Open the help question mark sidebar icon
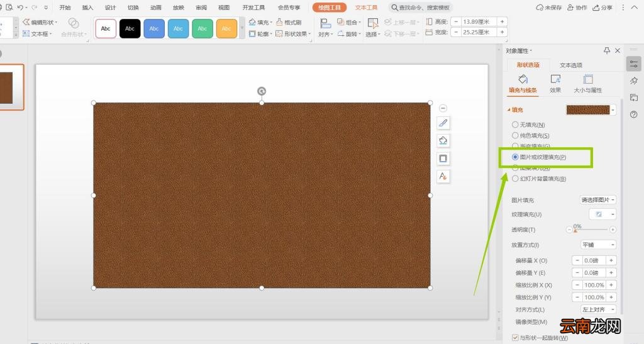Viewport: 644px width, 344px height. point(634,114)
